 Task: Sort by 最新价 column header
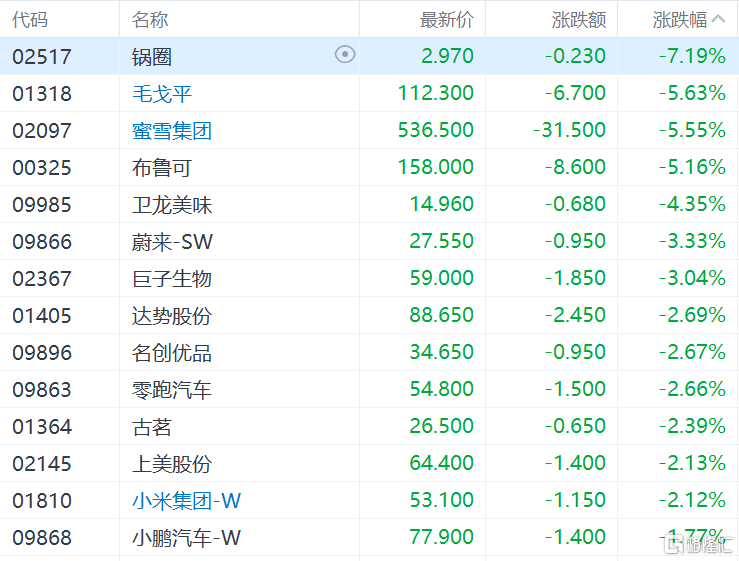click(446, 20)
